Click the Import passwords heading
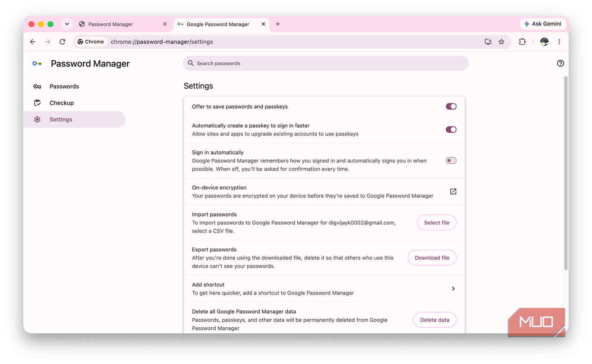The height and width of the screenshot is (364, 592). (x=214, y=214)
